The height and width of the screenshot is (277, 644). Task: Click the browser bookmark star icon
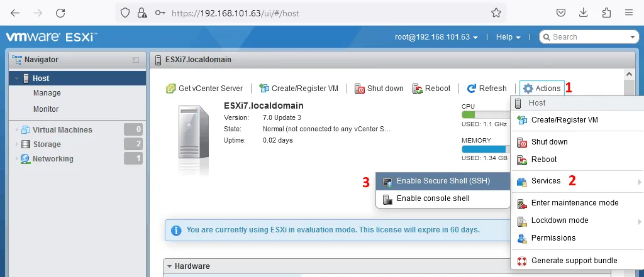point(496,13)
